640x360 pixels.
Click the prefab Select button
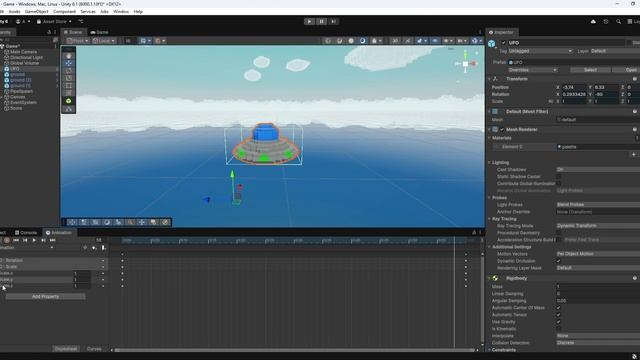pyautogui.click(x=590, y=70)
